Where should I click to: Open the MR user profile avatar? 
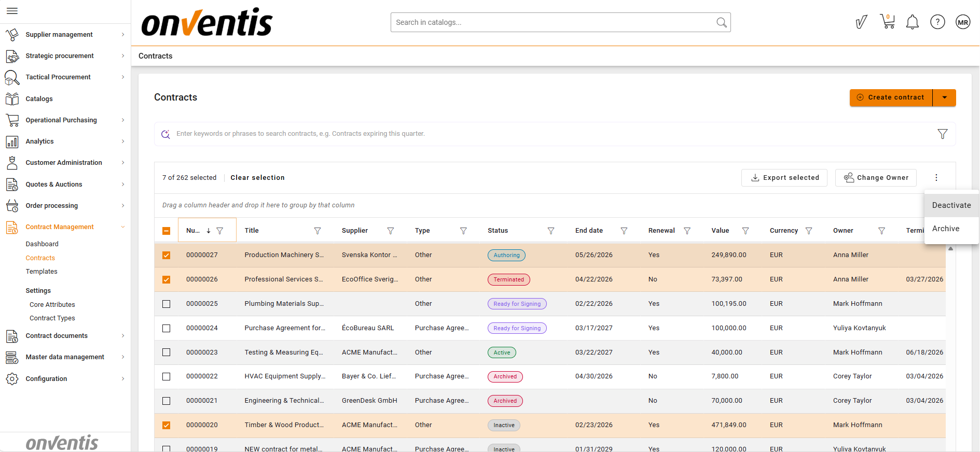pos(963,22)
